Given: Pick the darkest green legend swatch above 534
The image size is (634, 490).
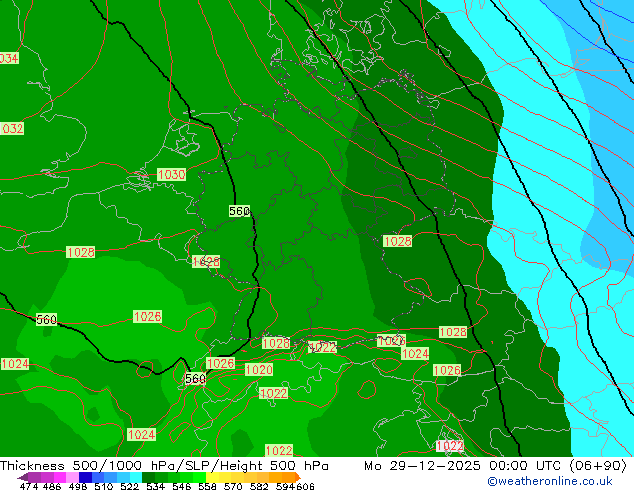Looking at the screenshot, I should tap(148, 477).
